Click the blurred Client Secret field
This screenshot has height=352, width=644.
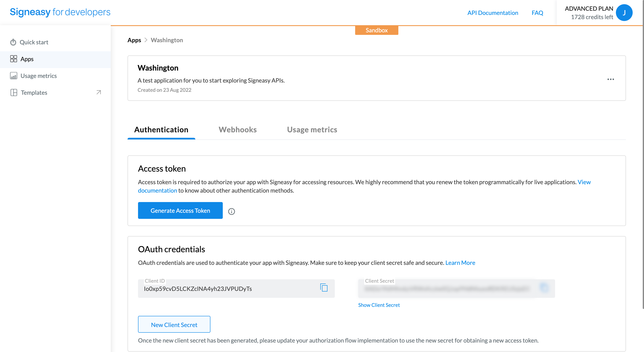[456, 288]
